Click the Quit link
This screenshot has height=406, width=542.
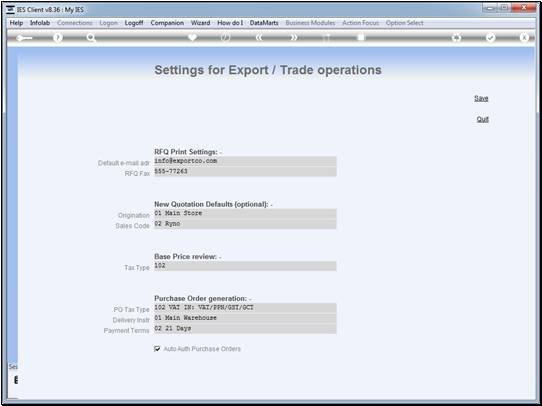[483, 119]
